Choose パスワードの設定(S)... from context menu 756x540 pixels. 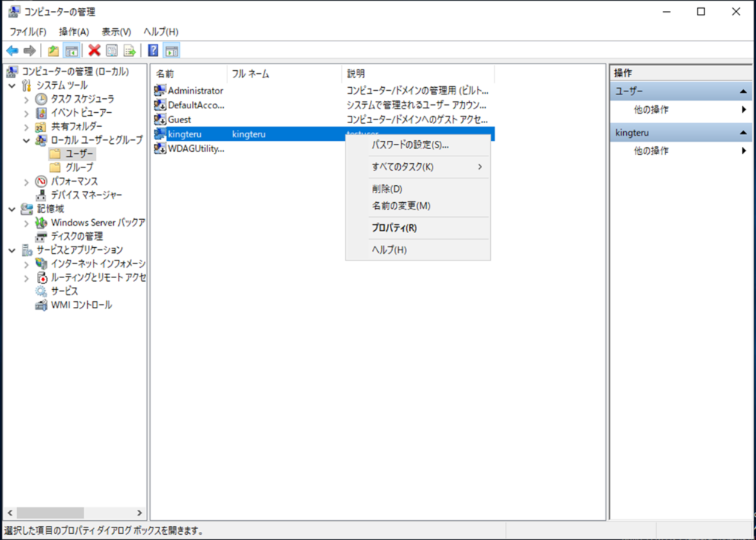[410, 145]
